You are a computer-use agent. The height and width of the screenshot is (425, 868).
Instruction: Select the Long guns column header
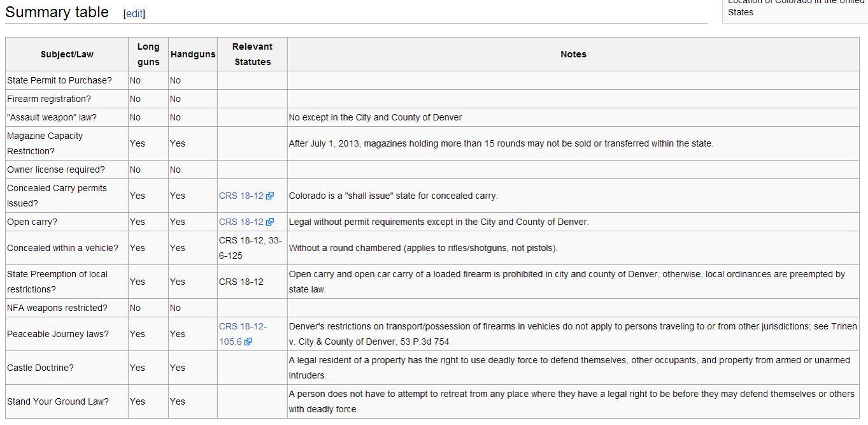pyautogui.click(x=148, y=54)
